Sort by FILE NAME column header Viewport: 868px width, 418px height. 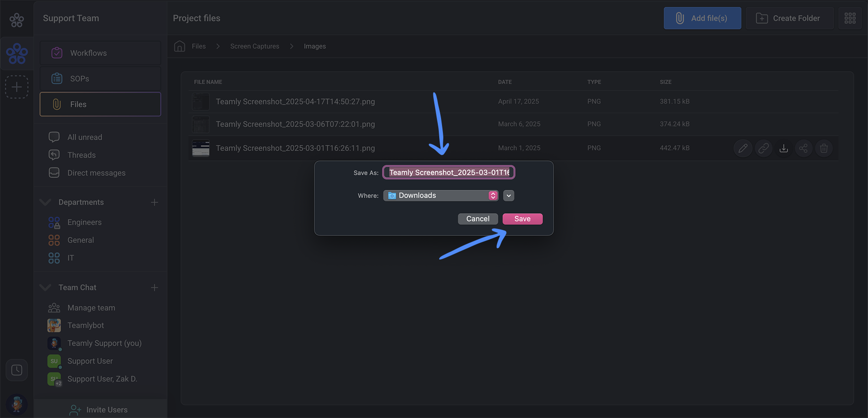(208, 82)
